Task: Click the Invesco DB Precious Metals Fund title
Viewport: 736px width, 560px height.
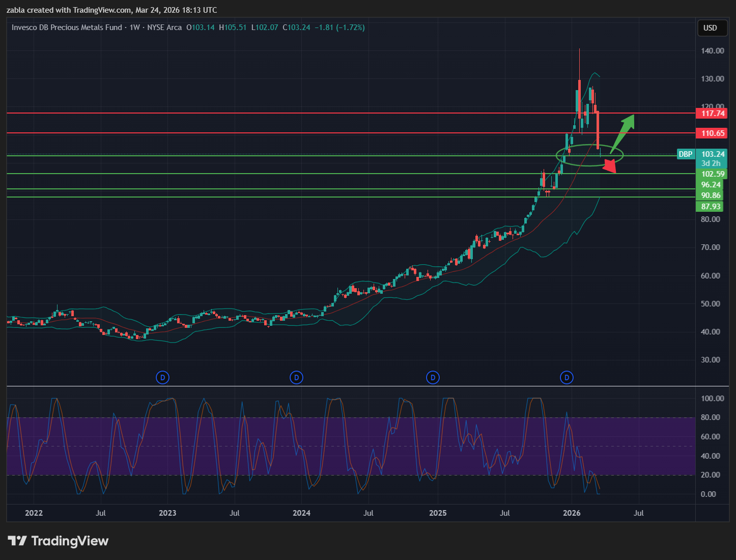Action: pyautogui.click(x=67, y=27)
